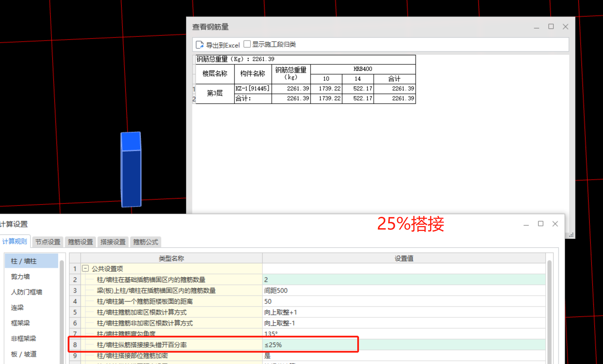Click the ≤25% setting value cell
This screenshot has height=364, width=603.
pos(404,345)
